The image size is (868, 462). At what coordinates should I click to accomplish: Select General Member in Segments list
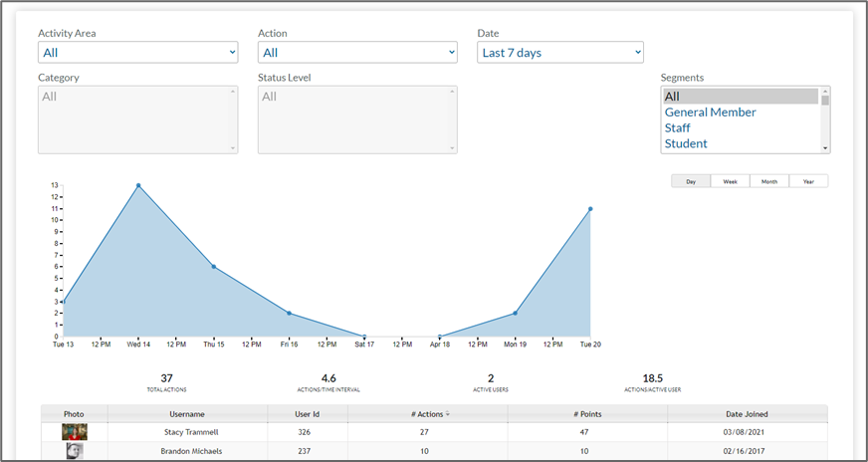pyautogui.click(x=711, y=113)
